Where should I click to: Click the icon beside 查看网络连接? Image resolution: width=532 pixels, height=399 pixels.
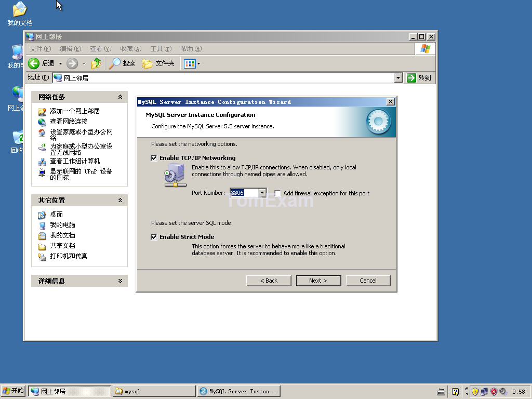click(x=42, y=122)
